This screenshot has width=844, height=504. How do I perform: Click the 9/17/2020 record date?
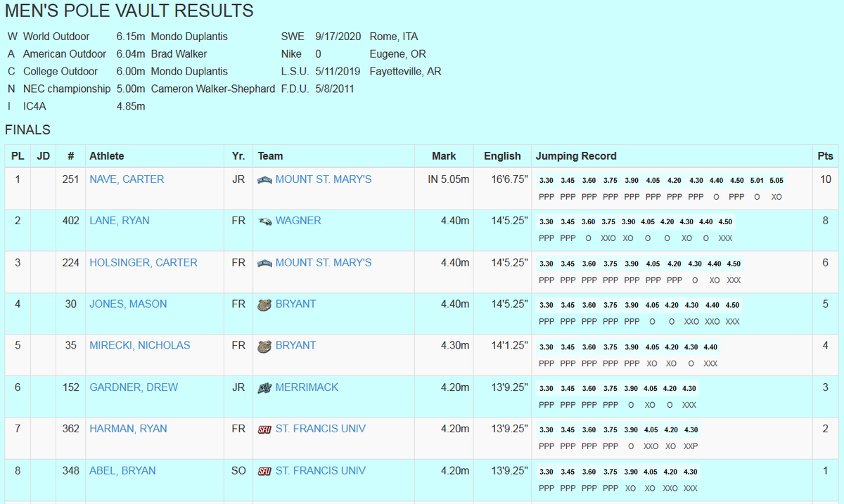[338, 37]
